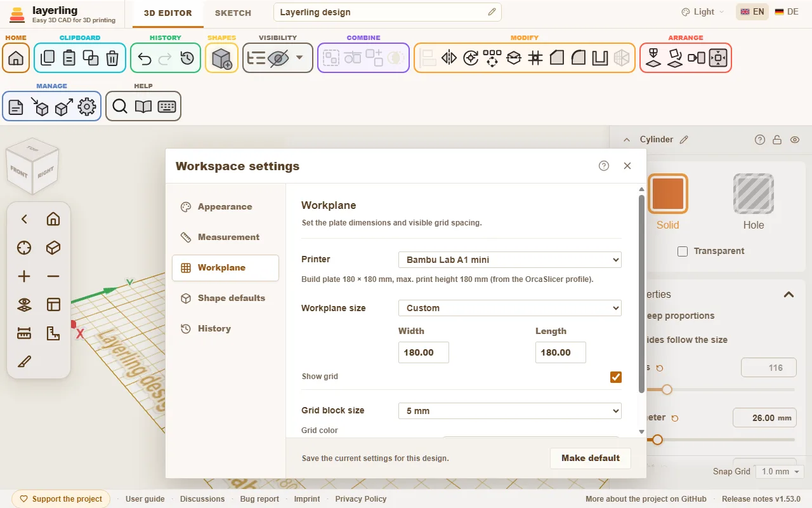Click the Delete trash icon
Image resolution: width=812 pixels, height=508 pixels.
point(112,58)
